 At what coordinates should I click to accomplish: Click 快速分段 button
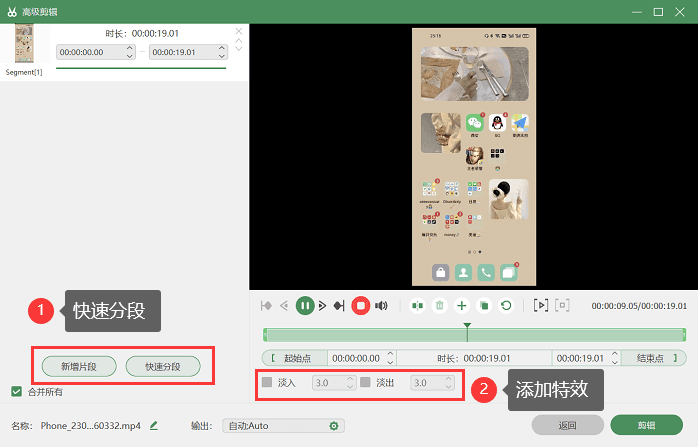(x=163, y=366)
